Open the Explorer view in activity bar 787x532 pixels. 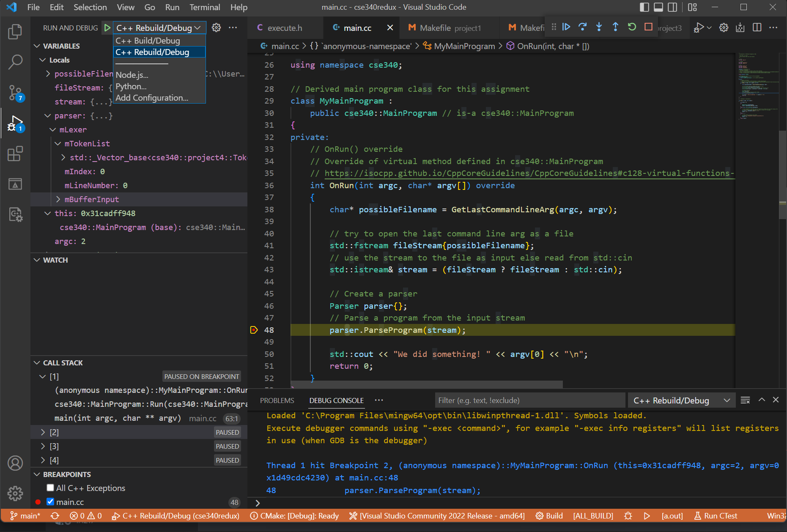[15, 32]
